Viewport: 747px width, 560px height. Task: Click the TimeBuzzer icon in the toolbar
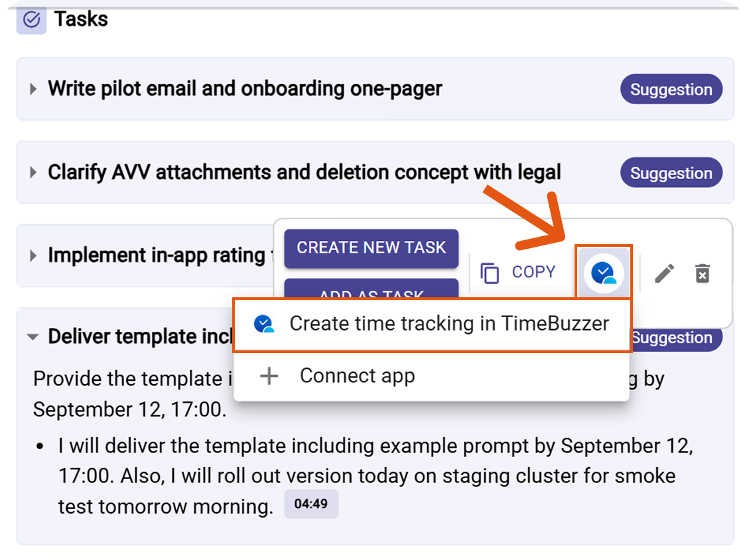coord(603,273)
